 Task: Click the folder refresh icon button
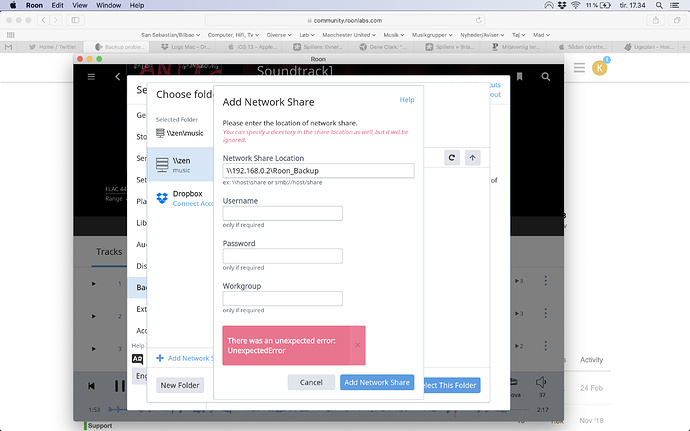451,158
